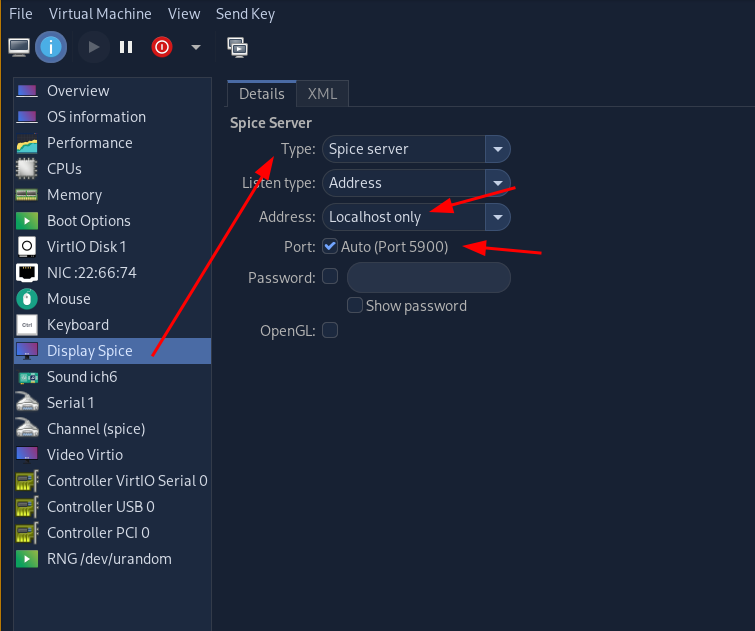Pause the virtual machine

pos(126,47)
